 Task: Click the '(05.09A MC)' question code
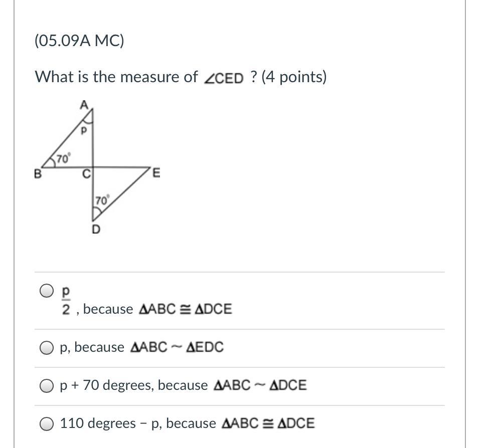point(79,41)
